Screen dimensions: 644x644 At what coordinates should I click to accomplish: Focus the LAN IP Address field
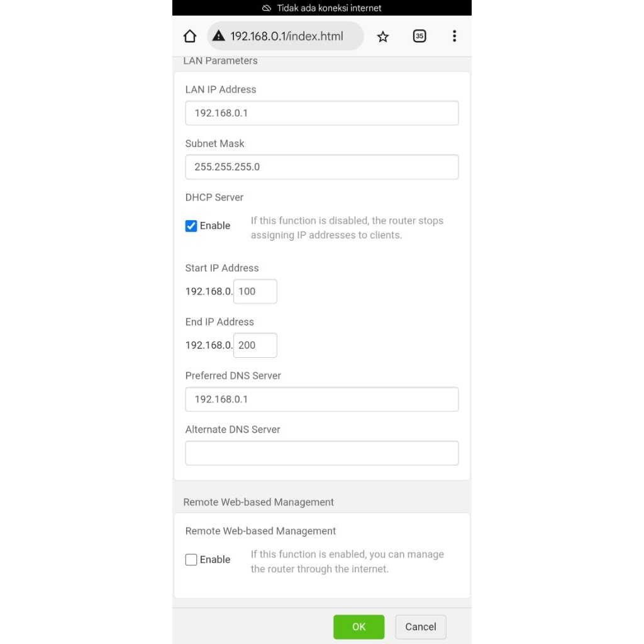321,113
